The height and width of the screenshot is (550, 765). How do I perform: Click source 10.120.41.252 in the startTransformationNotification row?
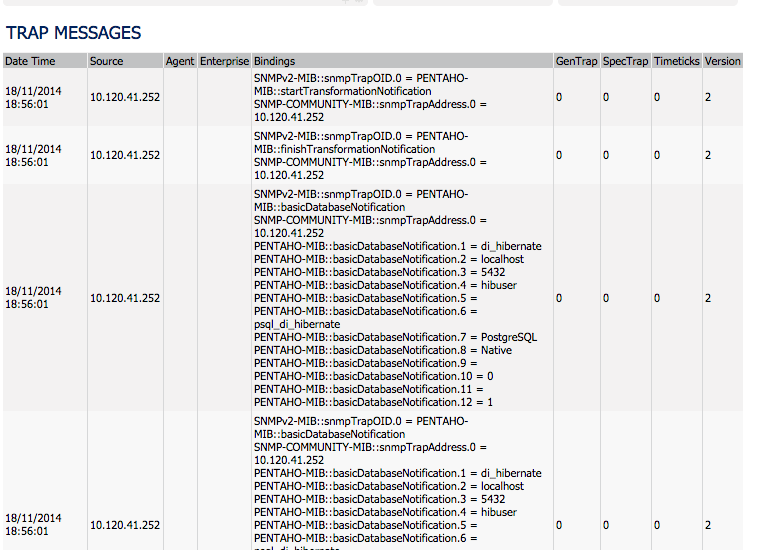click(125, 97)
